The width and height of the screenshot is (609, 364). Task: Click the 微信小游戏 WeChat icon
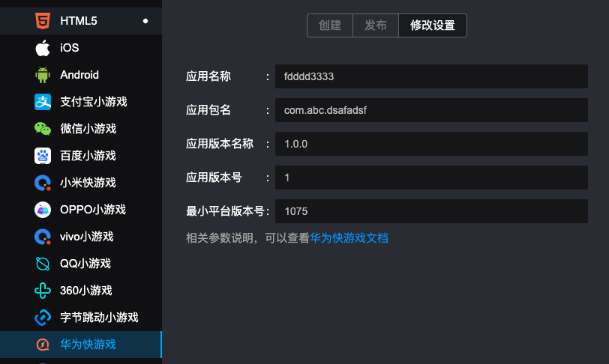point(43,129)
